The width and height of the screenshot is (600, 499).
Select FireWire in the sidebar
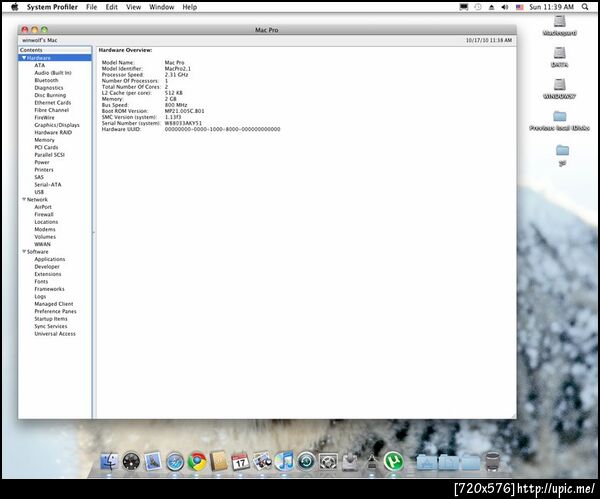tap(44, 117)
